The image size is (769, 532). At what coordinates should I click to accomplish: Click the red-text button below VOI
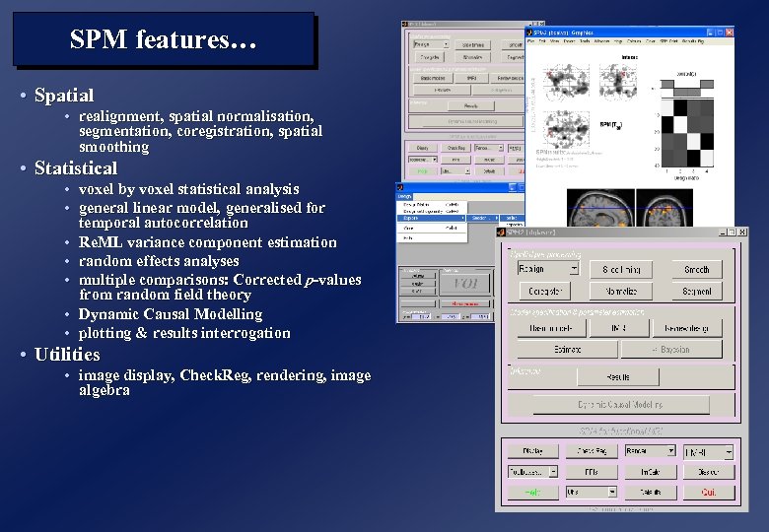point(465,303)
